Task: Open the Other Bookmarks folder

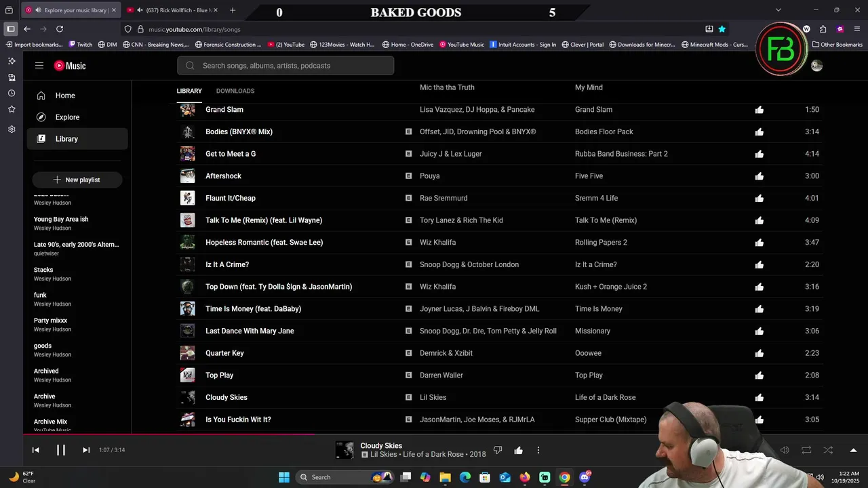Action: click(837, 45)
